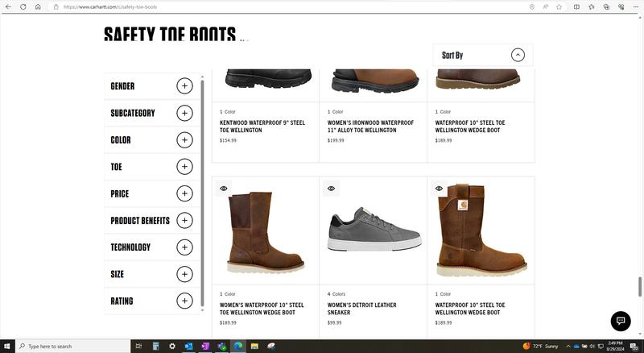Open the notification center icon
644x353 pixels.
(x=634, y=347)
